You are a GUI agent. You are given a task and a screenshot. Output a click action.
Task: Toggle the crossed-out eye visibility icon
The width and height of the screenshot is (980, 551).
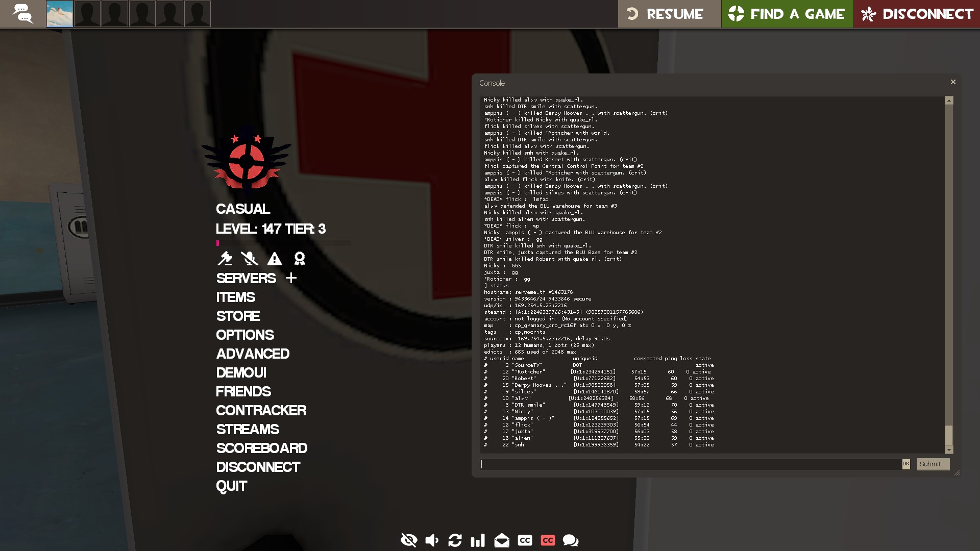[x=409, y=540]
